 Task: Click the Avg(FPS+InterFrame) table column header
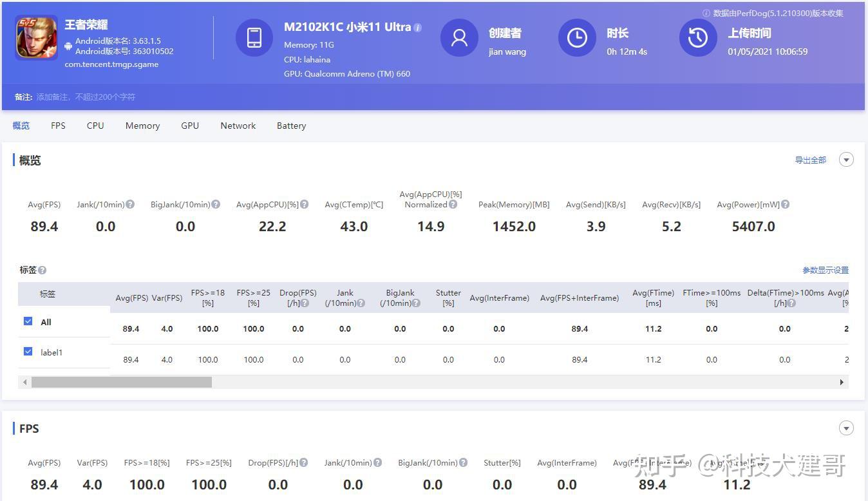coord(580,298)
